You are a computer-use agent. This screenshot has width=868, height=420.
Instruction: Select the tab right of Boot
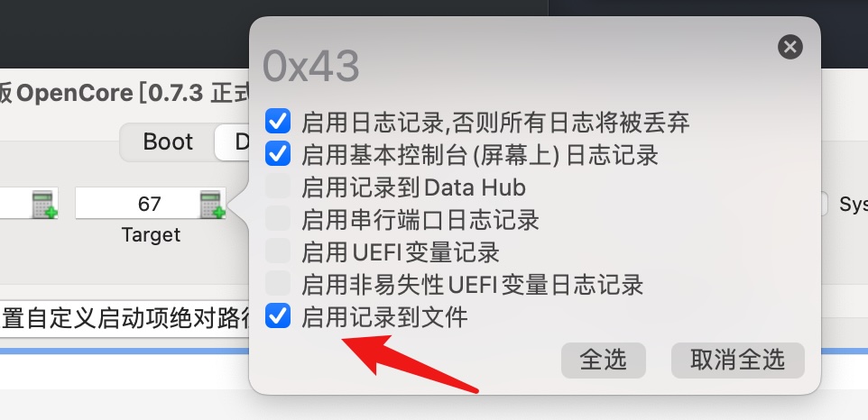(233, 142)
